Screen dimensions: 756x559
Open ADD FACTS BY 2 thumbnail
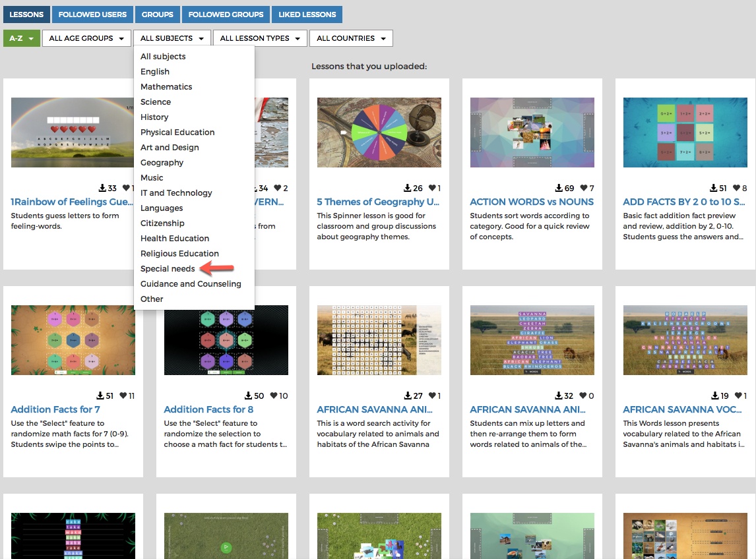685,132
